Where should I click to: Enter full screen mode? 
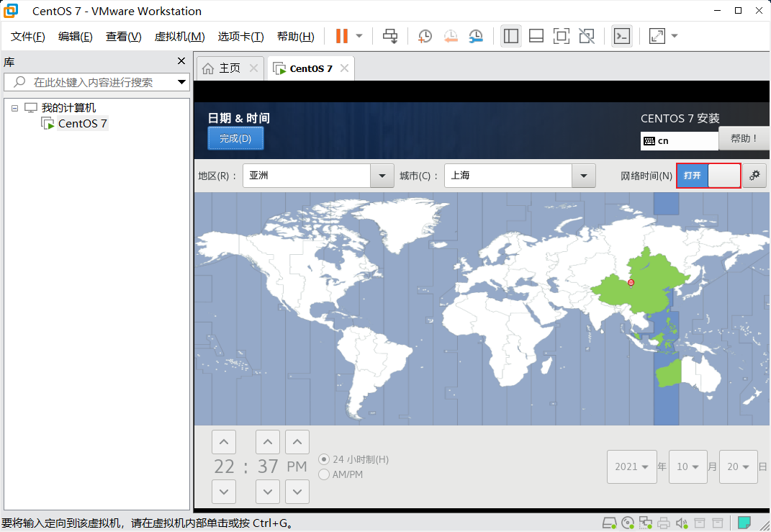coord(561,36)
